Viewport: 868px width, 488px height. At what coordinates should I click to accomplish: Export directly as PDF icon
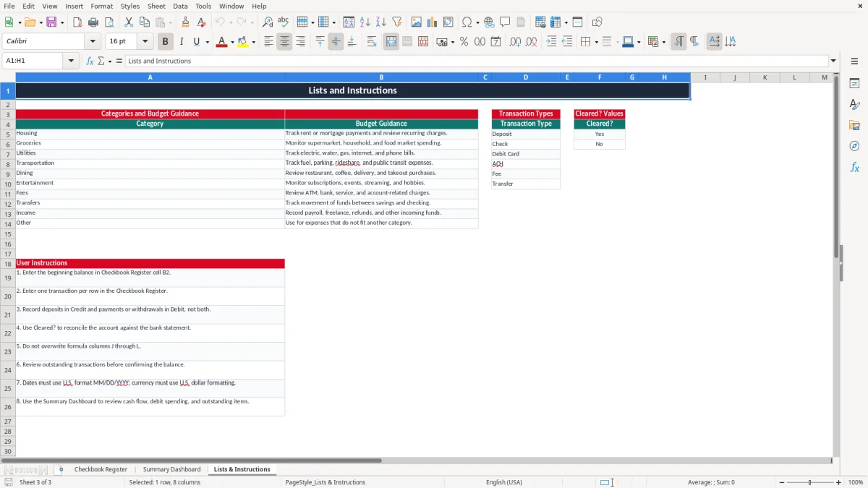pos(77,22)
